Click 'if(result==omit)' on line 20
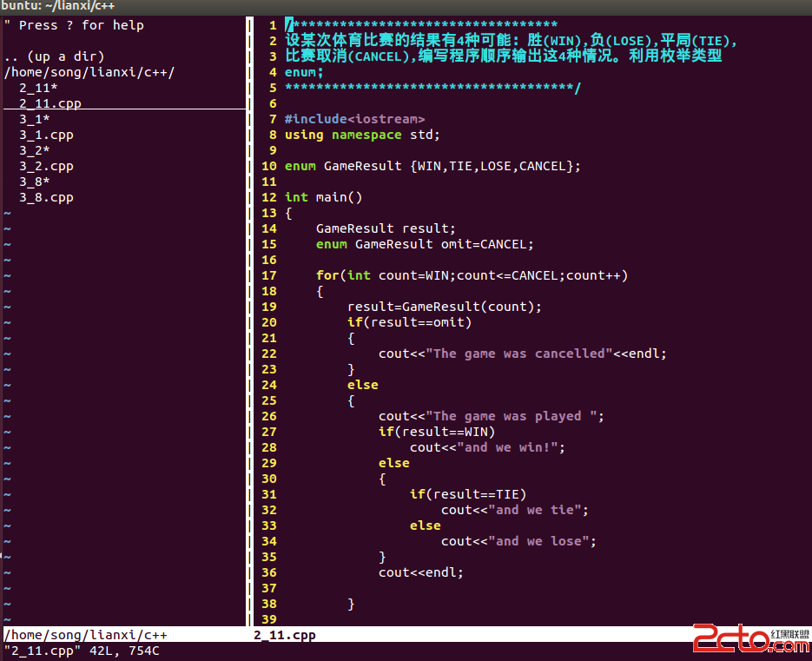 [409, 322]
